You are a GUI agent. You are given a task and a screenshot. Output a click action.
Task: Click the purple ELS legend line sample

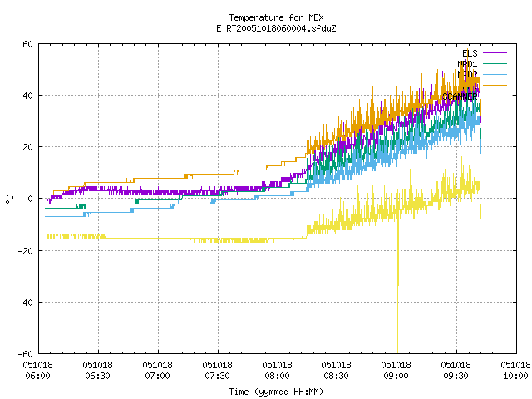495,53
